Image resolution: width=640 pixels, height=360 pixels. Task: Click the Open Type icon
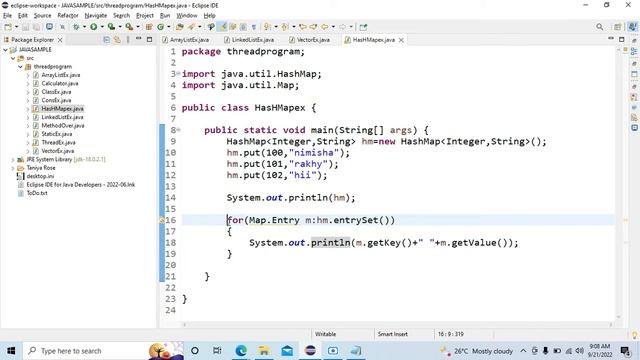pos(180,27)
